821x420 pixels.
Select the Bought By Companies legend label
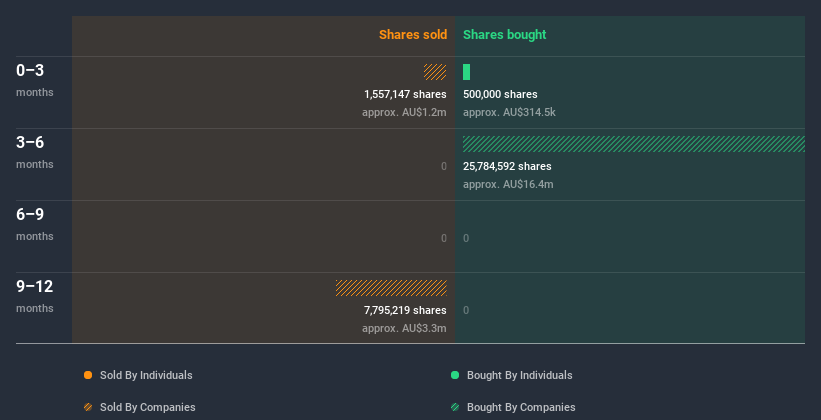coord(521,407)
